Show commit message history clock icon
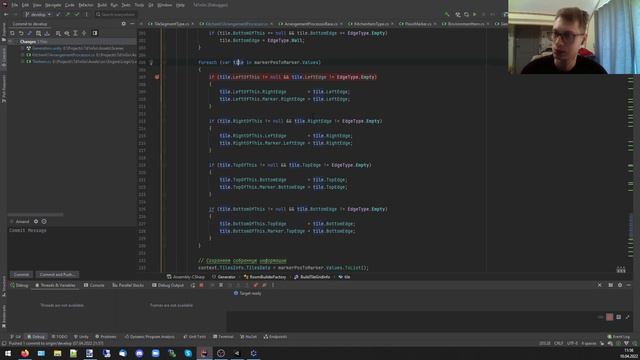The width and height of the screenshot is (640, 360). tap(44, 221)
